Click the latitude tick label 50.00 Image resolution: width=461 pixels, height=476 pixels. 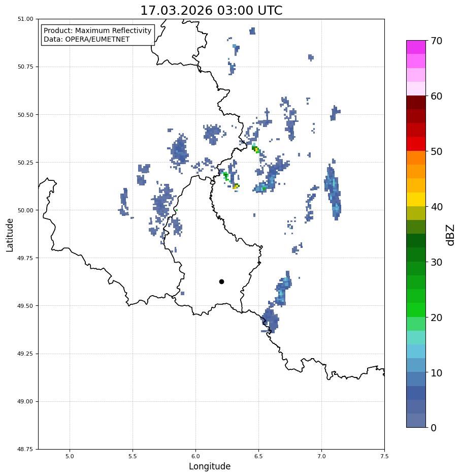[x=25, y=210]
